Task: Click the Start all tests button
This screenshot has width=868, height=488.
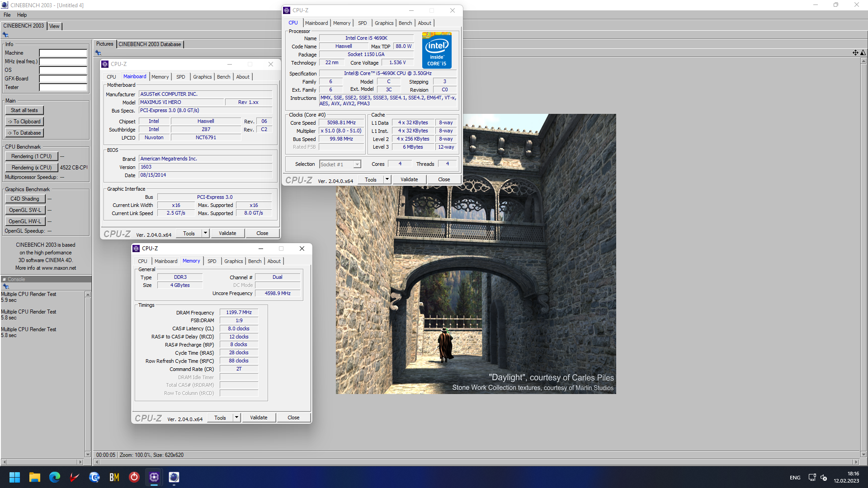Action: tap(24, 110)
